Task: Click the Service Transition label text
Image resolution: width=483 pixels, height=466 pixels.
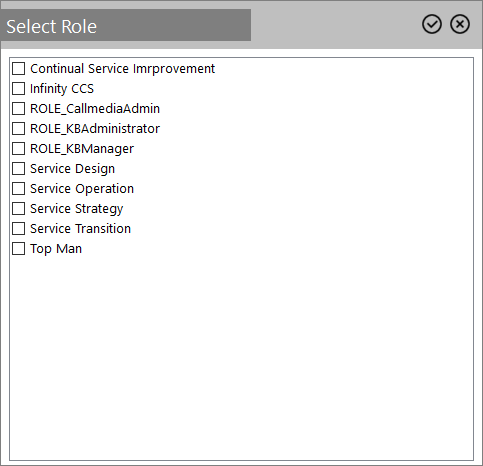Action: click(x=80, y=229)
